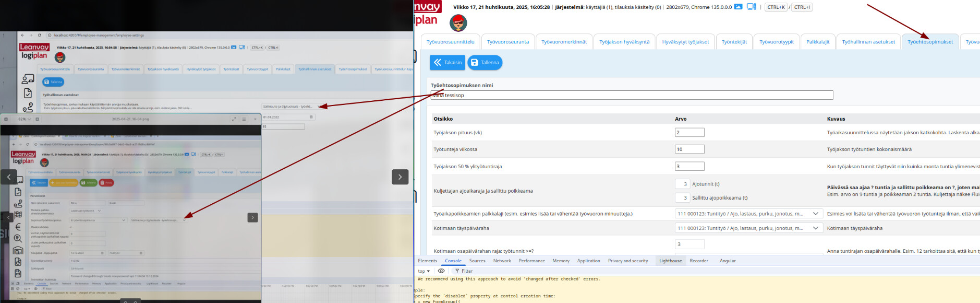Click the calendar icon in the 01.01.2022 date field

311,117
